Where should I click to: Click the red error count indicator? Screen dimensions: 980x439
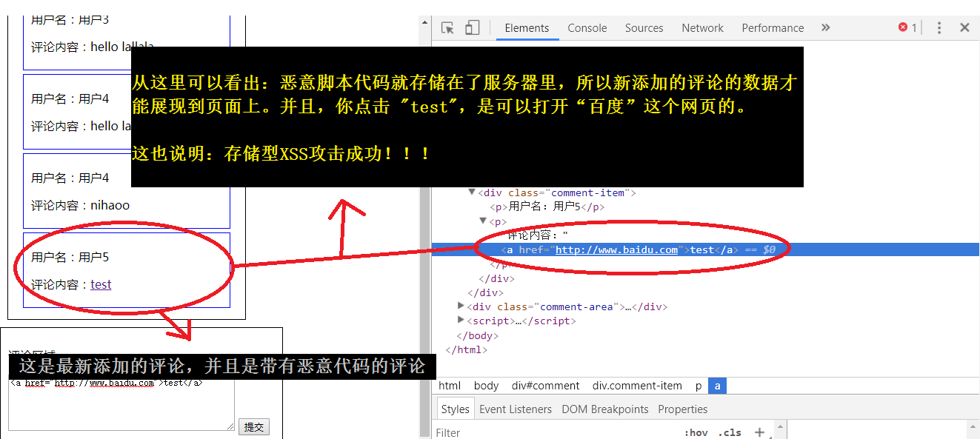907,27
